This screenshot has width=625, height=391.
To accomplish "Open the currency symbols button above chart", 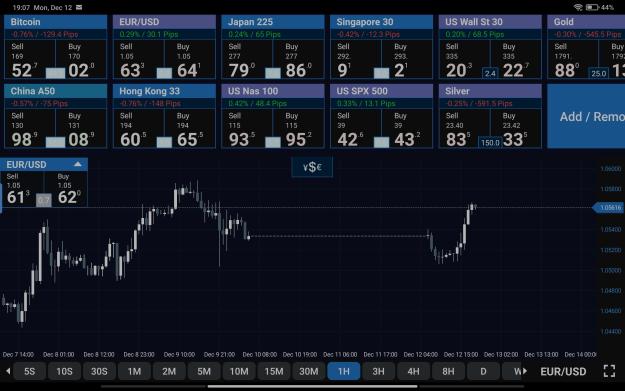I will click(312, 167).
